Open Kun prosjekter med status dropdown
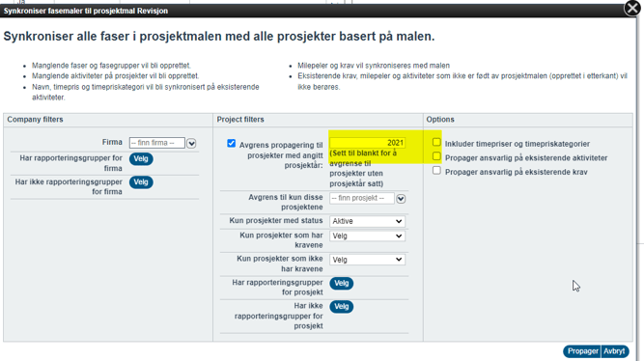Image resolution: width=644 pixels, height=361 pixels. coord(367,221)
